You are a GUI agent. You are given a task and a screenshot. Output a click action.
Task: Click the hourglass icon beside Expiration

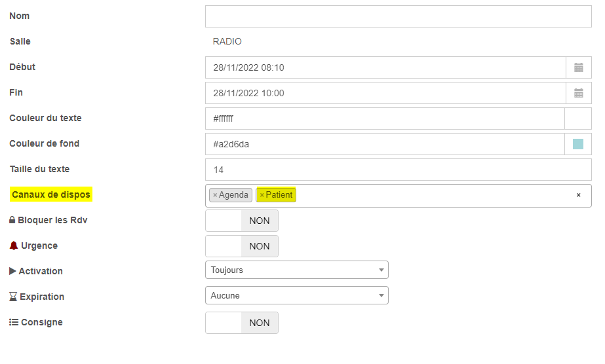point(13,297)
